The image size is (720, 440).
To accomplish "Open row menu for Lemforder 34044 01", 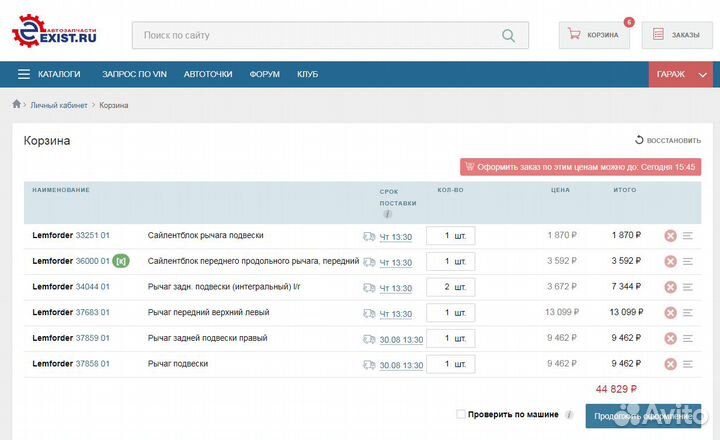I will 688,287.
